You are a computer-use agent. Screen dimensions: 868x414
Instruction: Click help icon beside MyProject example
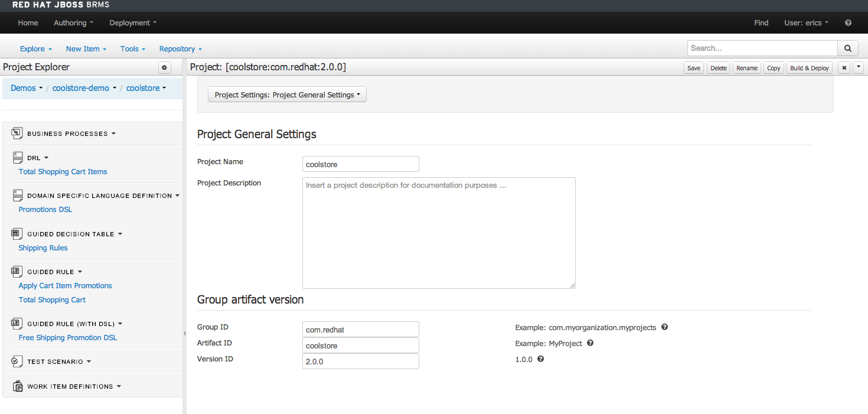[590, 343]
